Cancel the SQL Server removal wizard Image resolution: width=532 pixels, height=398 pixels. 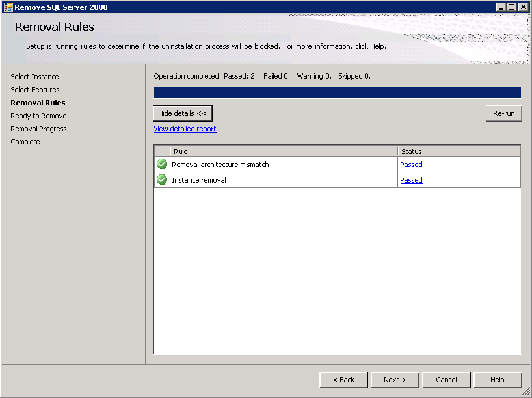point(446,380)
